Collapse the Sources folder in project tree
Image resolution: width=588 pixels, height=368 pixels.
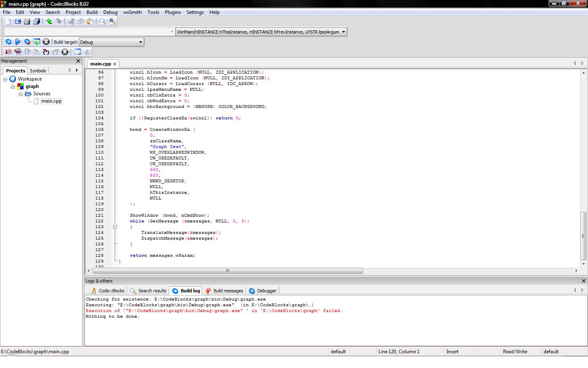pos(20,94)
